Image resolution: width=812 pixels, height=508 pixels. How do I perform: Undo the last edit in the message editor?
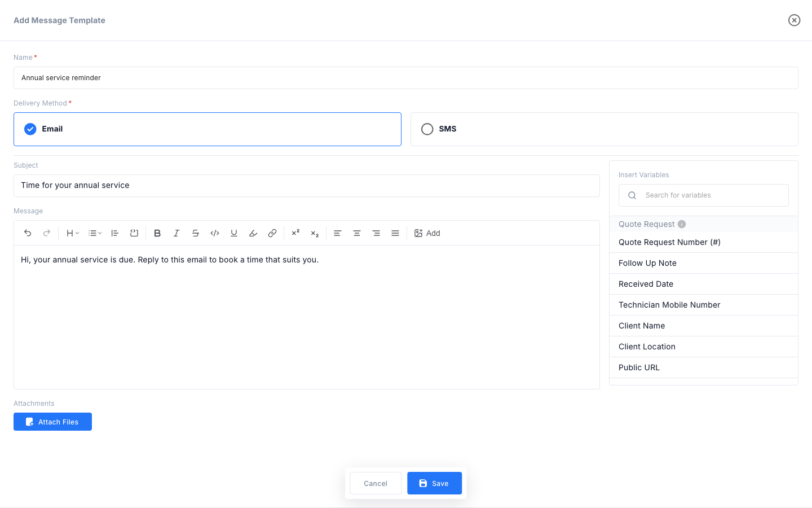[x=28, y=233]
